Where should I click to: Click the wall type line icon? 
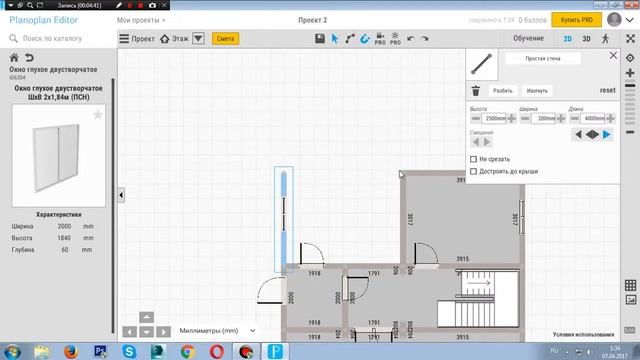482,64
